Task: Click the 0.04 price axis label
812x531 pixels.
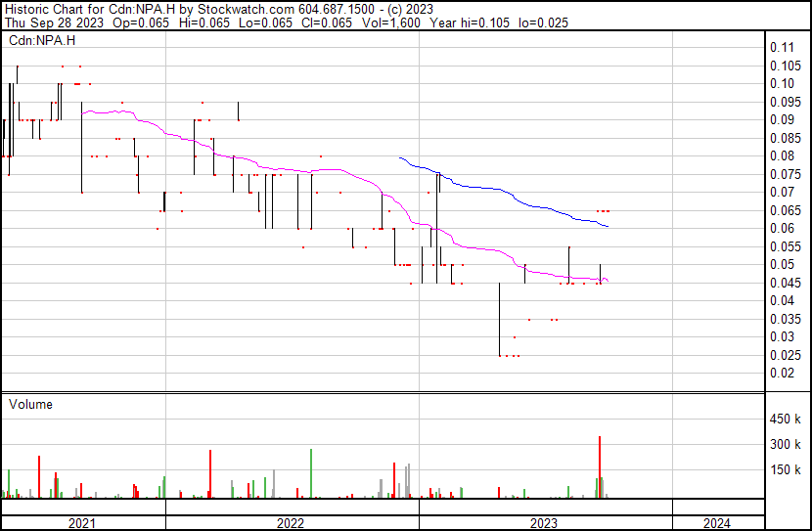Action: 782,301
